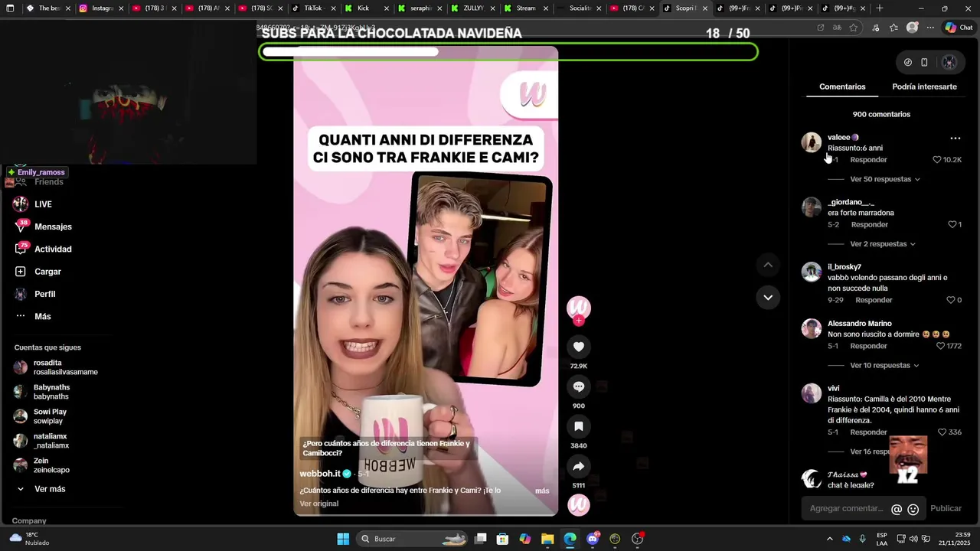Like the TikTok video with heart icon
The image size is (980, 551).
pyautogui.click(x=579, y=347)
